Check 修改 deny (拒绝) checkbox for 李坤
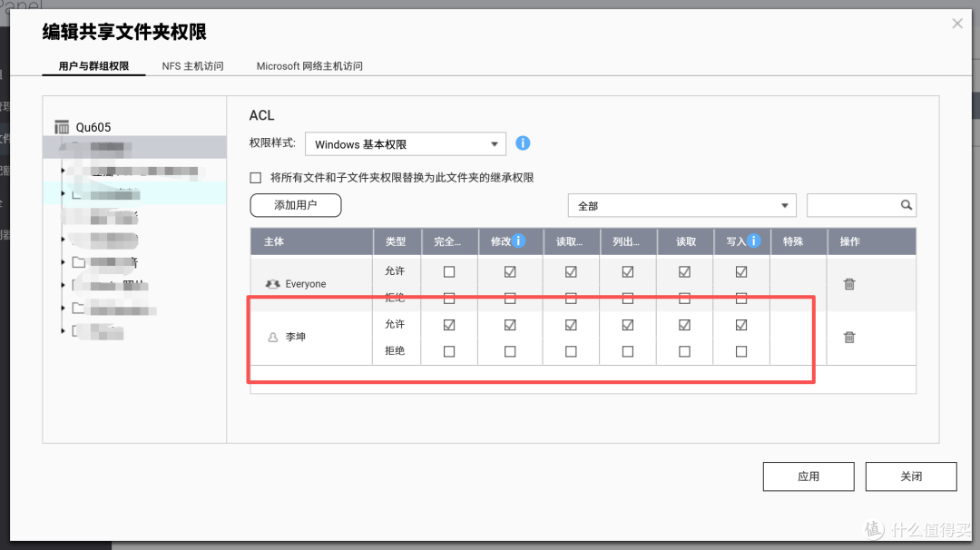Image resolution: width=980 pixels, height=550 pixels. (x=510, y=351)
